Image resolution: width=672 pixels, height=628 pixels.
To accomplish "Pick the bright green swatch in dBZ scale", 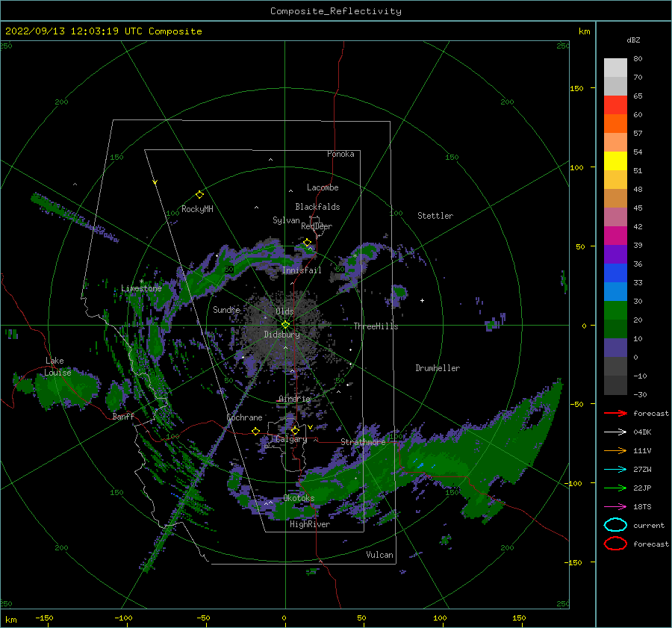I will [x=615, y=311].
